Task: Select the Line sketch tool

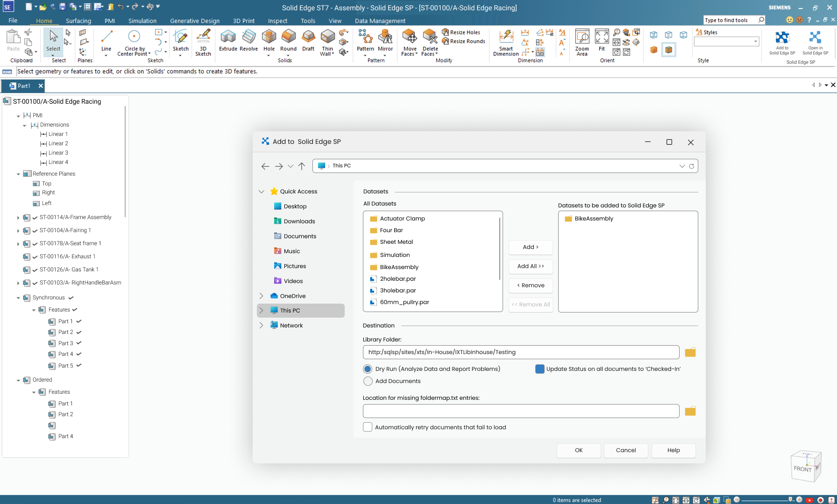Action: (106, 42)
